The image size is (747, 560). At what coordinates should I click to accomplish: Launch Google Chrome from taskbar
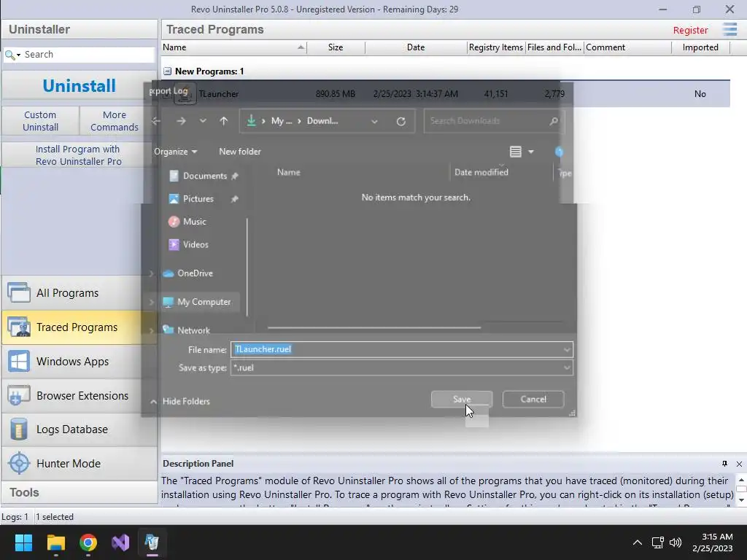click(x=88, y=542)
